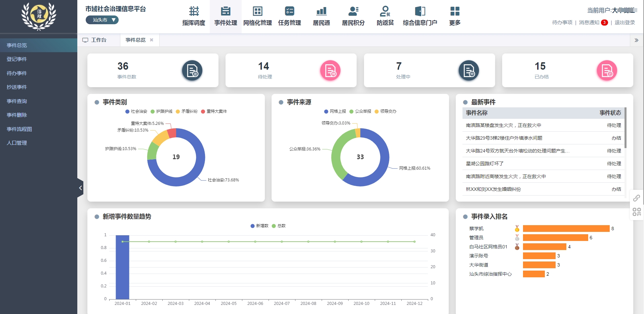Click the 处理中 dark document icon
Viewport: 644px width, 314px height.
click(469, 71)
